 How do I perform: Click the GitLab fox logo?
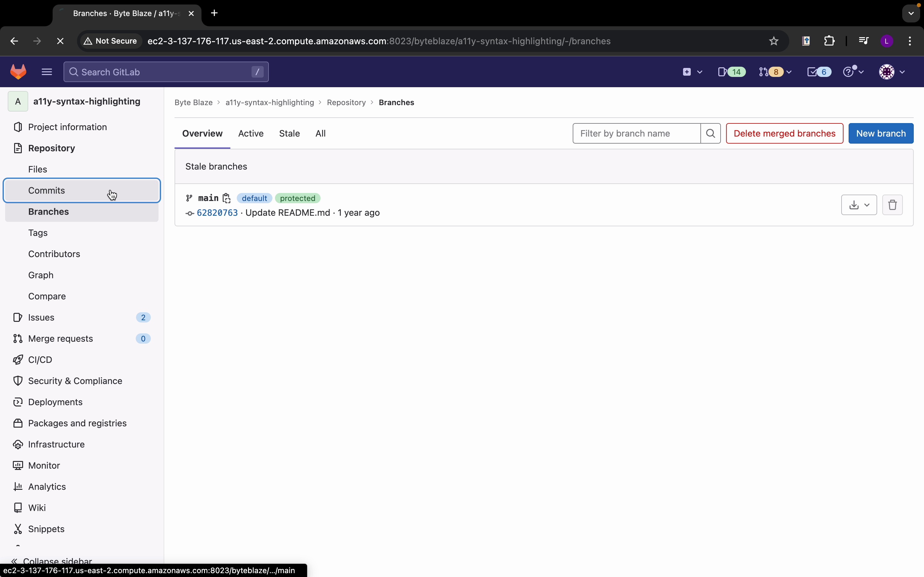[18, 72]
